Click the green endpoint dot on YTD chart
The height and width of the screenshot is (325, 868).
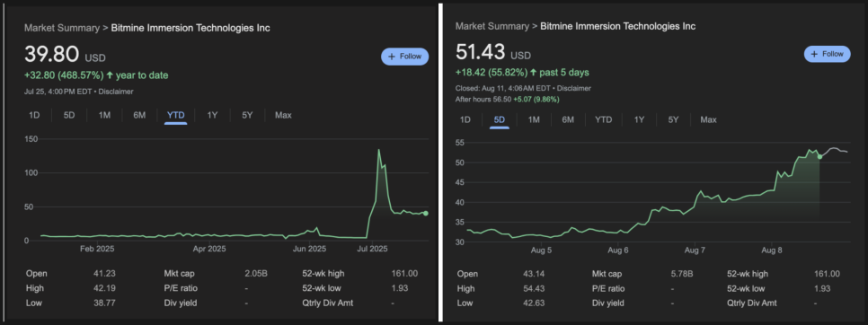click(425, 214)
